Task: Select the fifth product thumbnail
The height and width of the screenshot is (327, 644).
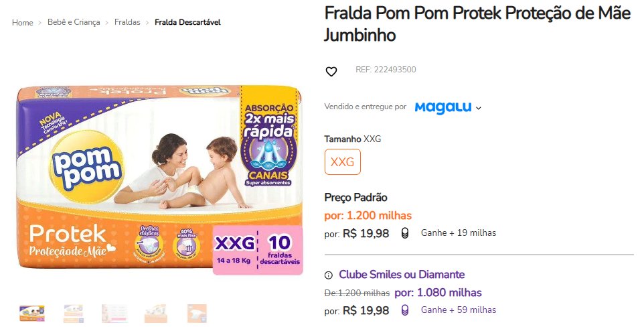Action: point(197,314)
